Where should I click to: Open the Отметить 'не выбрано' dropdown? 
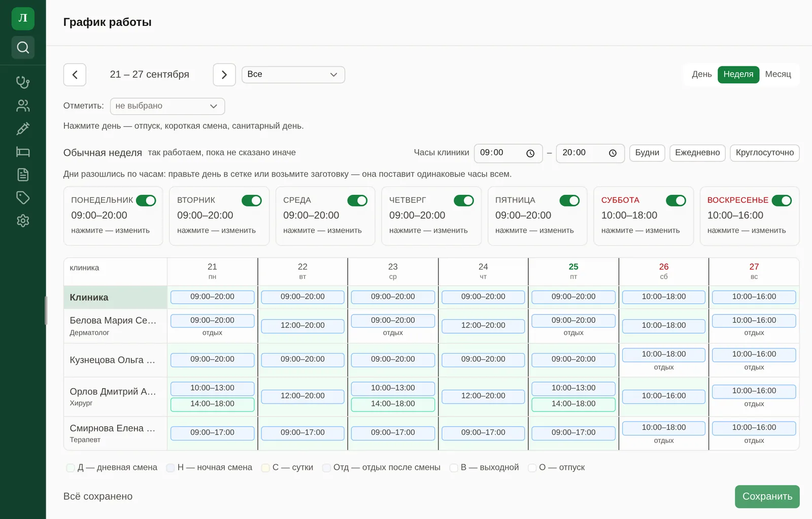(x=167, y=106)
